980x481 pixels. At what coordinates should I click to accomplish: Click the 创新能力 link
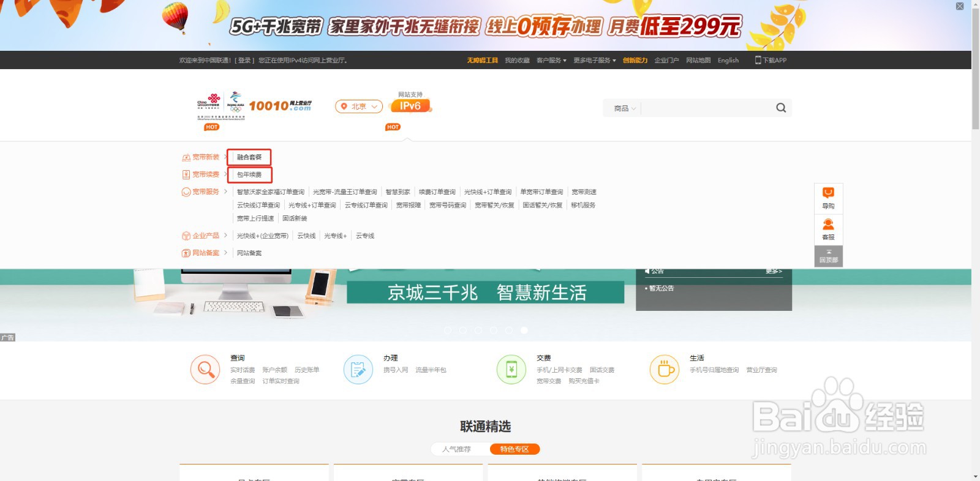(635, 60)
